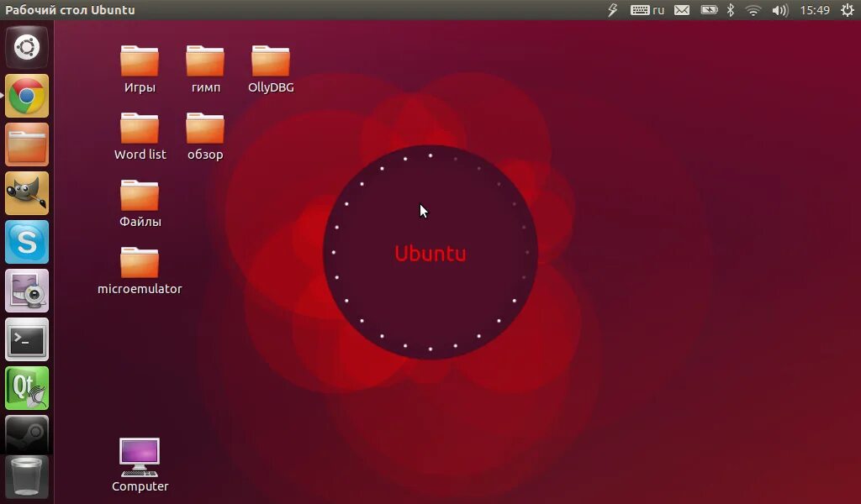Image resolution: width=861 pixels, height=504 pixels.
Task: Open the Files manager in the launcher
Action: click(27, 144)
